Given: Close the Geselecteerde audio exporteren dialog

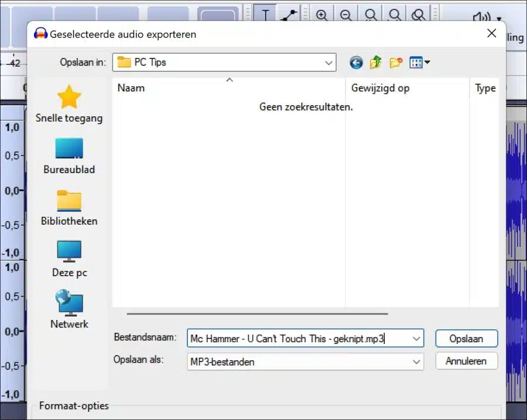Looking at the screenshot, I should [x=491, y=33].
